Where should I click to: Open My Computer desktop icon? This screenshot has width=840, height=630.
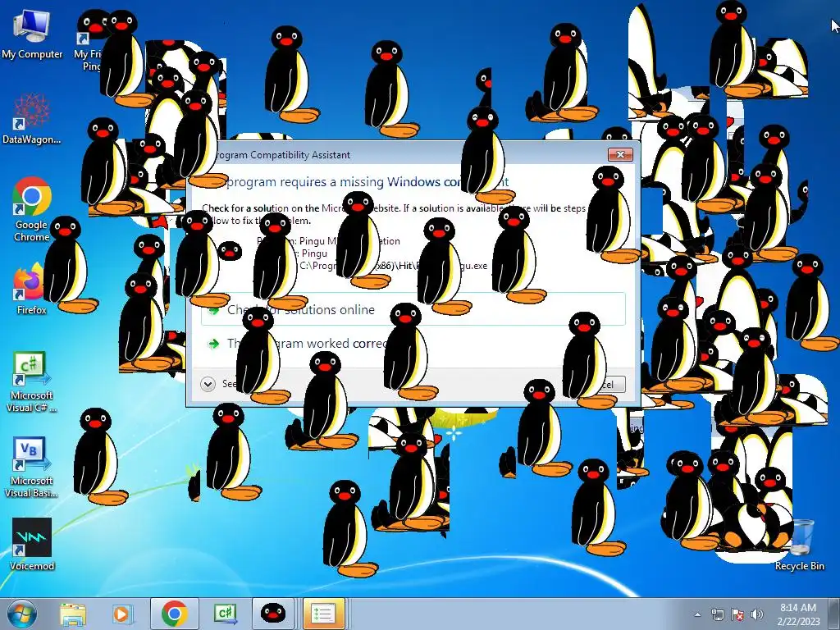(x=31, y=34)
